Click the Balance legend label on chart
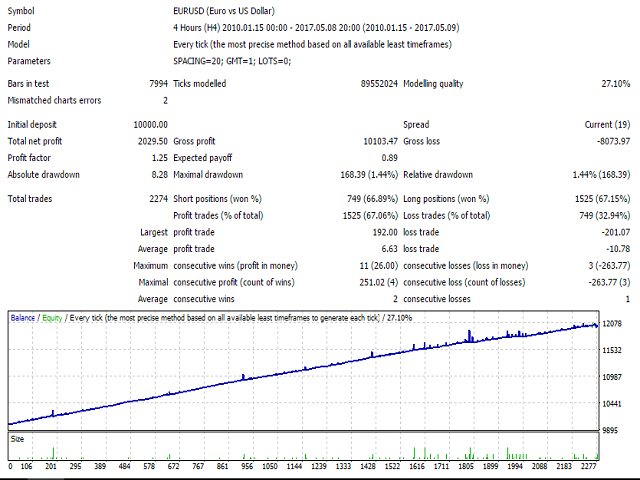 (24, 318)
